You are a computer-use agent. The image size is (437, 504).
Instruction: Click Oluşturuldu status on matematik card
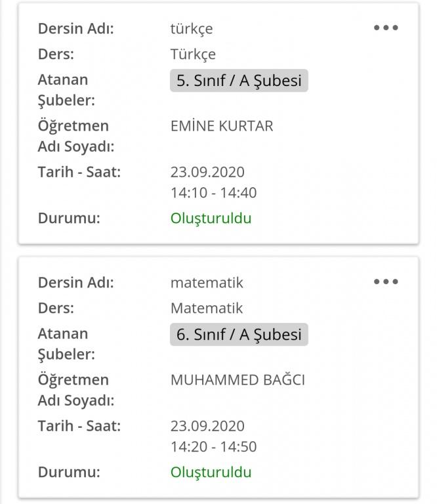coord(211,472)
